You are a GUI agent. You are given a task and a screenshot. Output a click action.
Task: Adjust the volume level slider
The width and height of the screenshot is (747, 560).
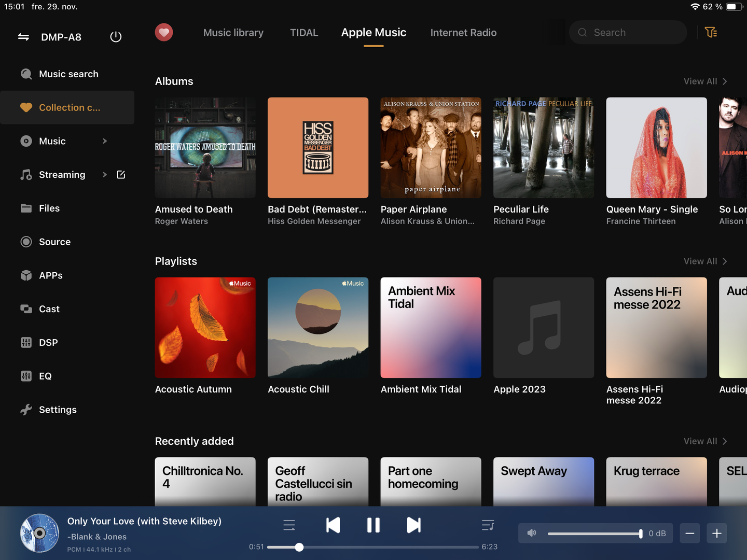pyautogui.click(x=595, y=534)
